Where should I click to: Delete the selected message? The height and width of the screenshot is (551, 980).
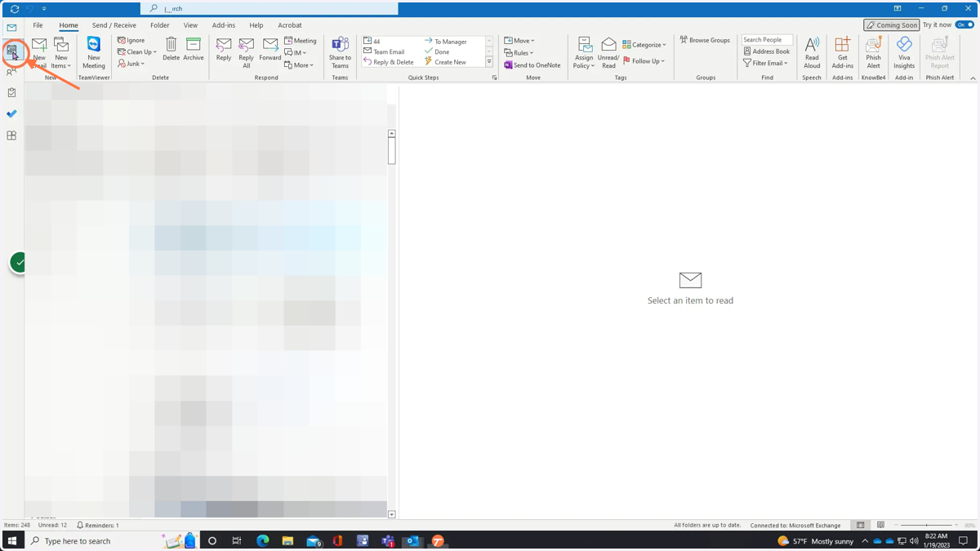coord(171,50)
